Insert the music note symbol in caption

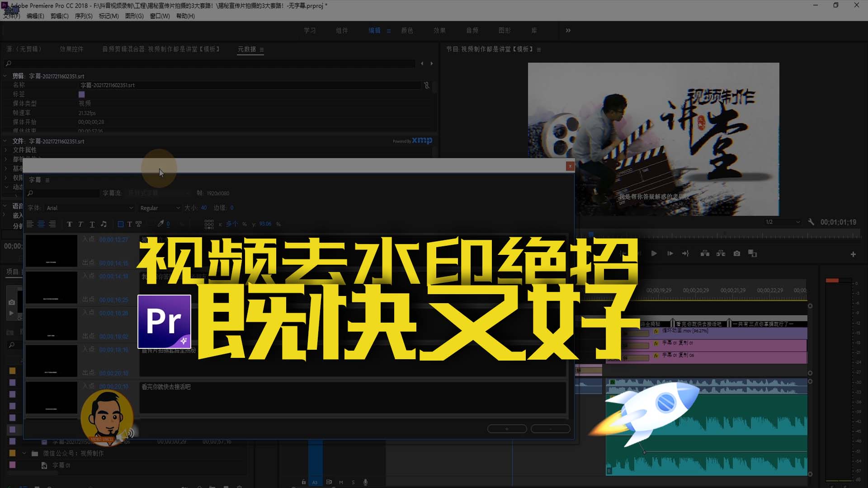point(104,224)
